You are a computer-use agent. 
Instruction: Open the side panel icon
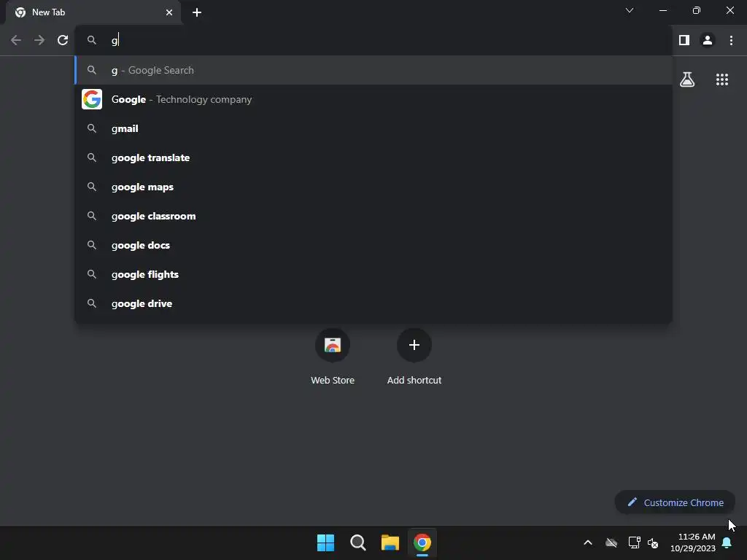(684, 41)
